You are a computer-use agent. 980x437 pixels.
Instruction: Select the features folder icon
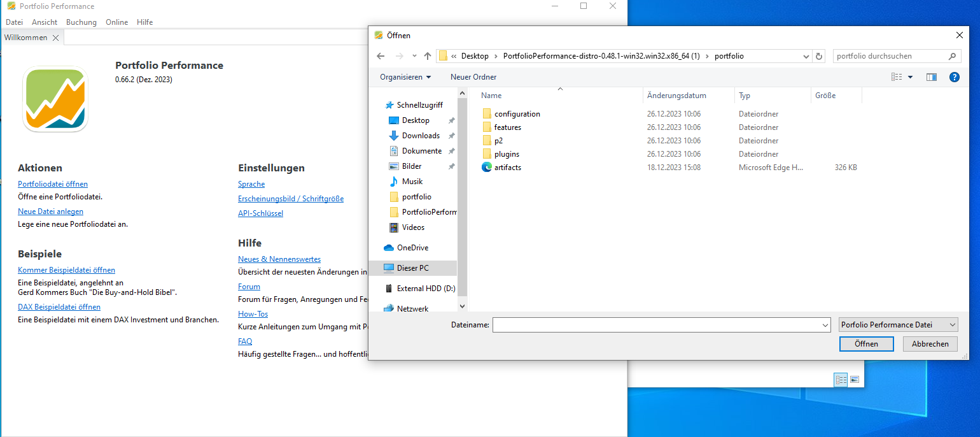coord(487,127)
